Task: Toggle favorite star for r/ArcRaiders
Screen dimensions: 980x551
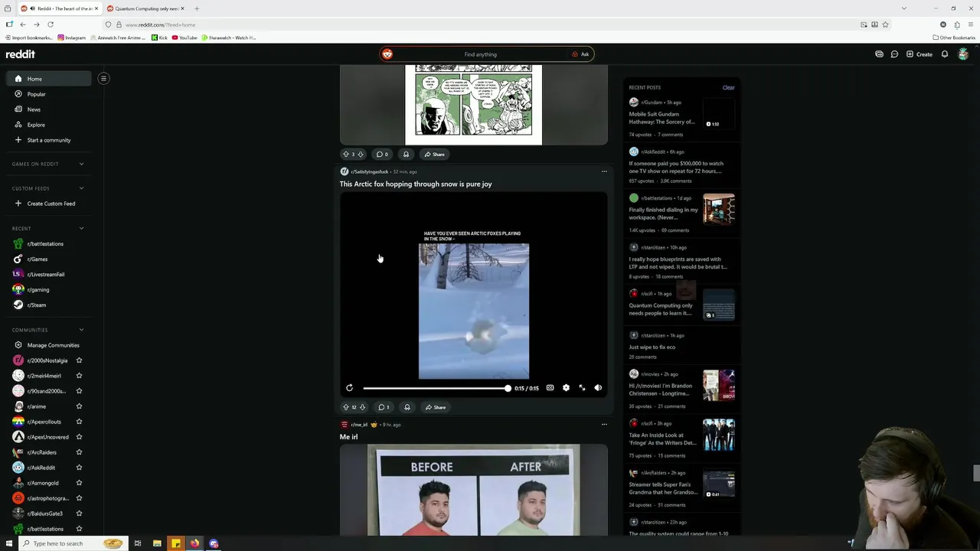Action: (x=79, y=452)
